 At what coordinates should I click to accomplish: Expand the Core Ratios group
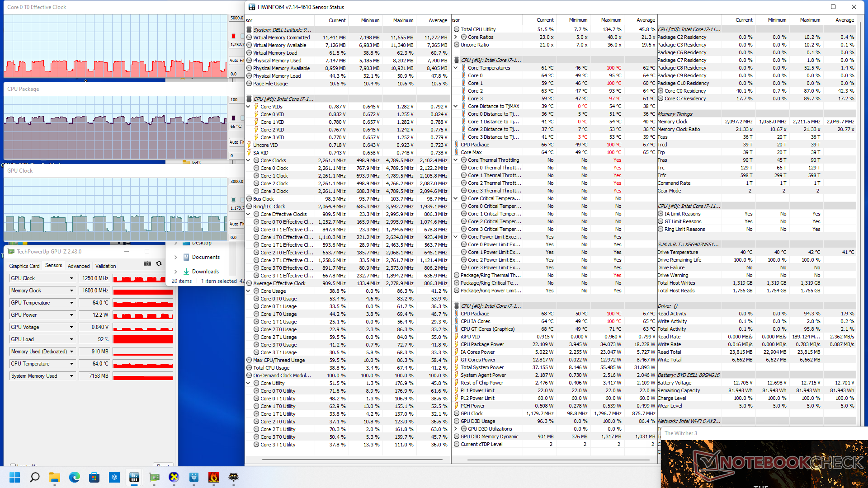(456, 37)
